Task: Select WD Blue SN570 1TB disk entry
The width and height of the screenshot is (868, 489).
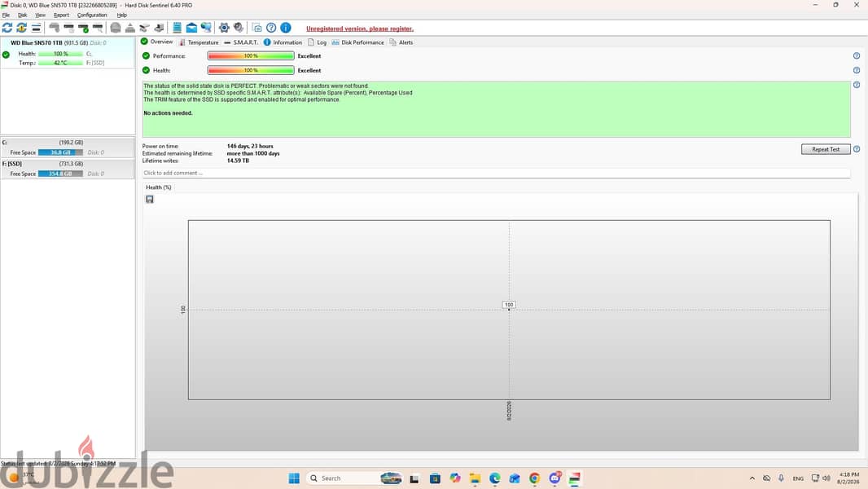Action: [x=67, y=53]
